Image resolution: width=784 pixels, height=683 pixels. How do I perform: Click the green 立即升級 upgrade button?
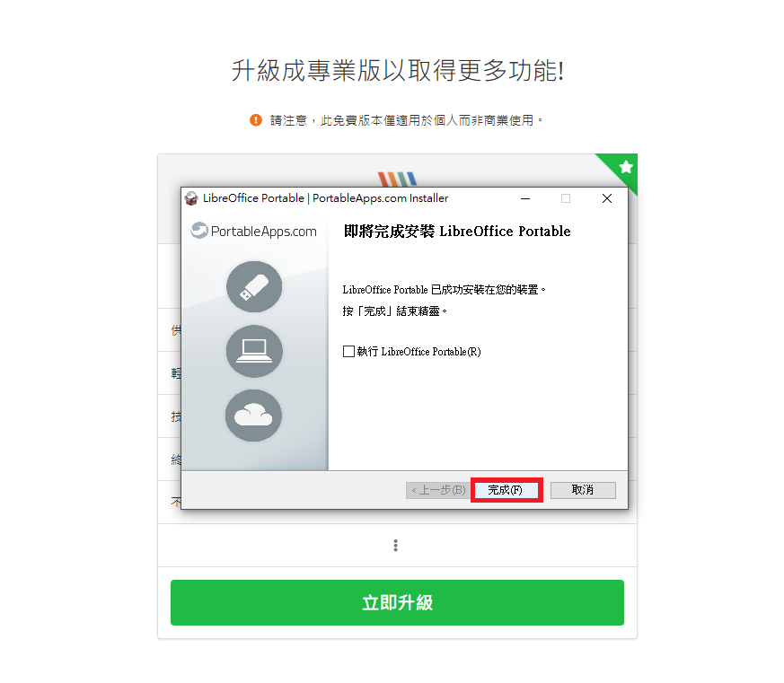click(x=397, y=602)
